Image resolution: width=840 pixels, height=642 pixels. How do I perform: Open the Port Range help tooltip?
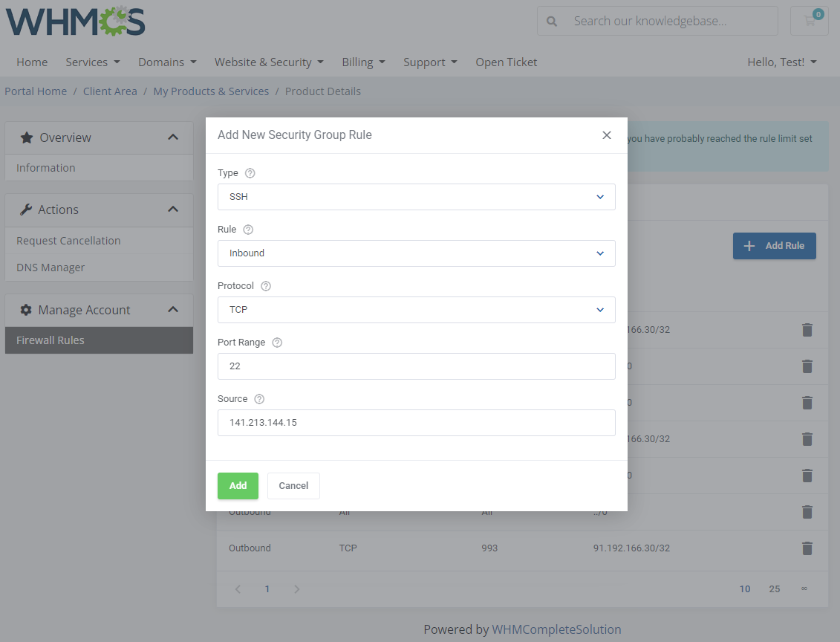click(276, 342)
